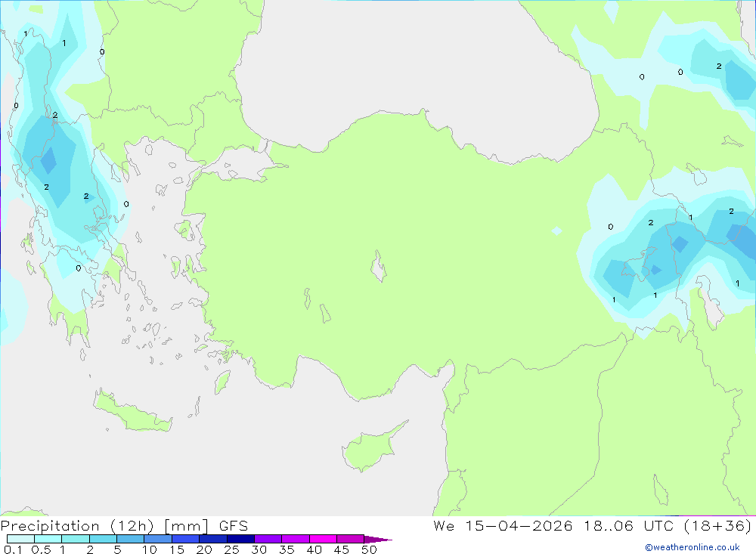Click the 40–45 mm magenta swatch

pyautogui.click(x=323, y=539)
